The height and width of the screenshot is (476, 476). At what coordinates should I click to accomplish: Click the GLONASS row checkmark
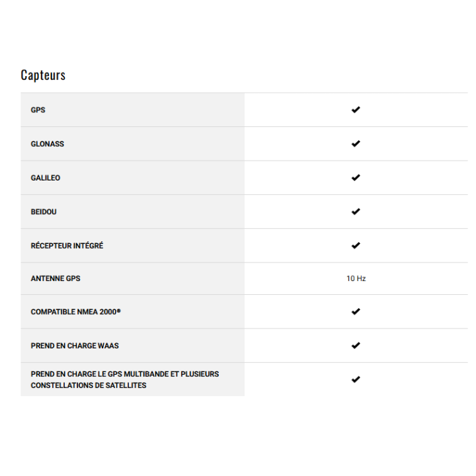click(356, 143)
